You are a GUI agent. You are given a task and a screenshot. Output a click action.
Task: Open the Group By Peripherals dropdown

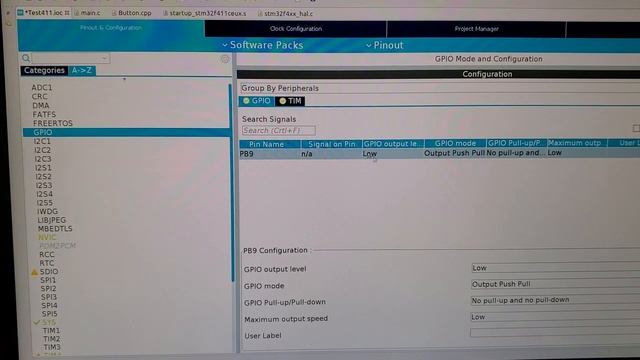click(x=439, y=88)
